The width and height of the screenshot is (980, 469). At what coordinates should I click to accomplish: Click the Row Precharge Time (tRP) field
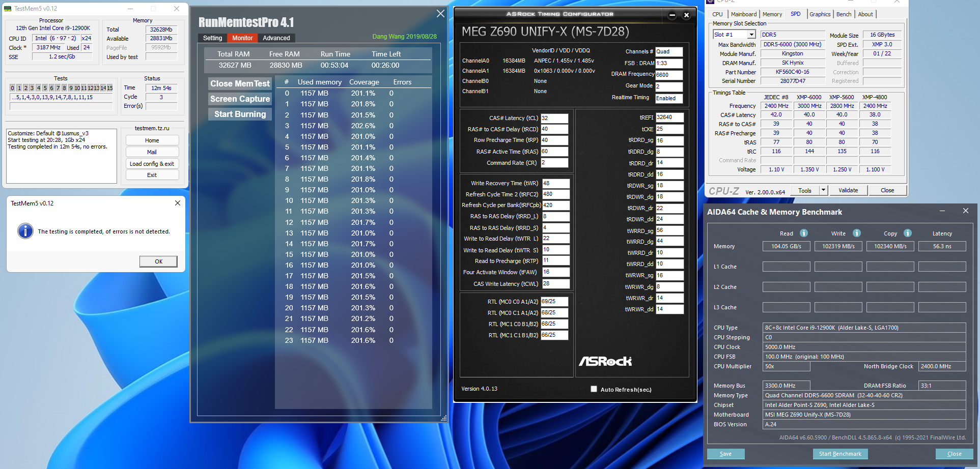(554, 140)
